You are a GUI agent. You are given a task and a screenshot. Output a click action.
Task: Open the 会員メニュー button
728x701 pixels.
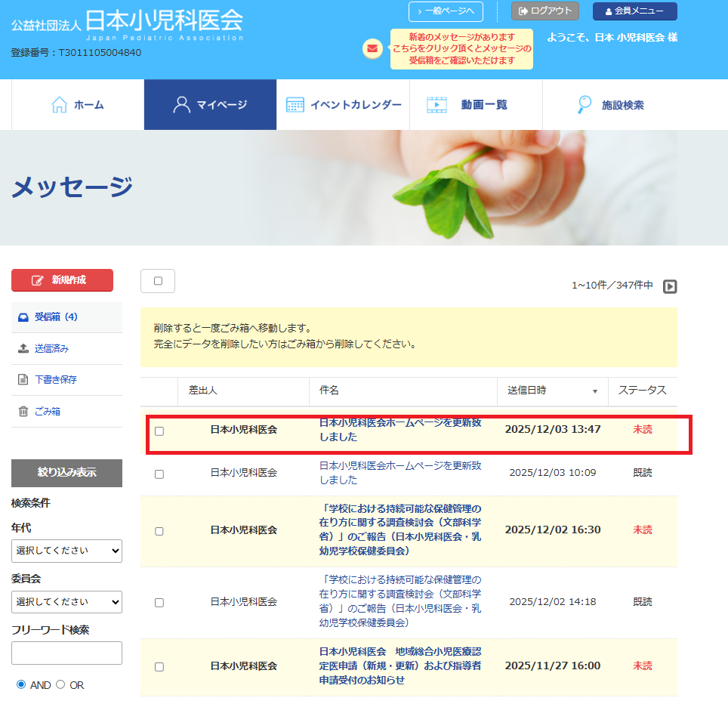(x=634, y=11)
